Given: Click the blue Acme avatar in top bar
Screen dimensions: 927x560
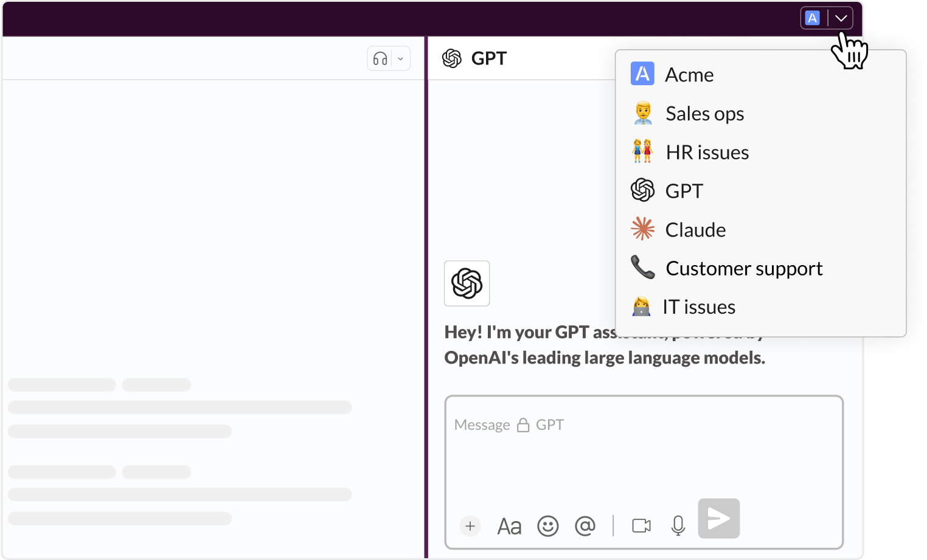Looking at the screenshot, I should click(813, 18).
